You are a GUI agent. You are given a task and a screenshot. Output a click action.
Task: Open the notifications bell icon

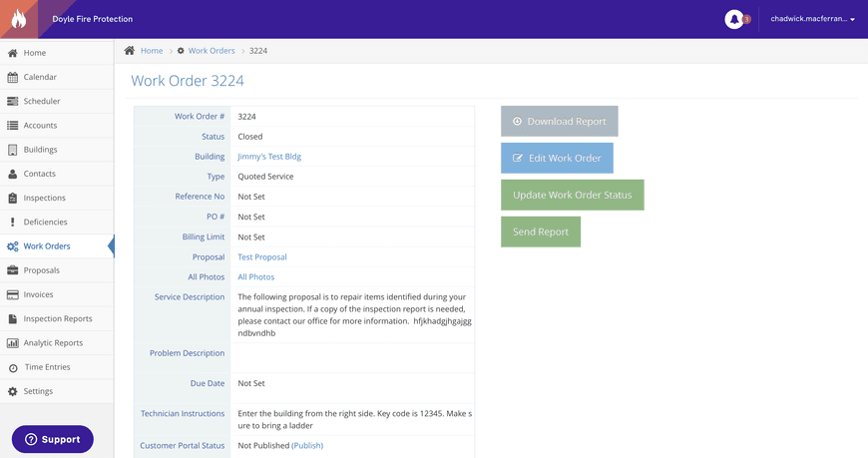tap(734, 19)
